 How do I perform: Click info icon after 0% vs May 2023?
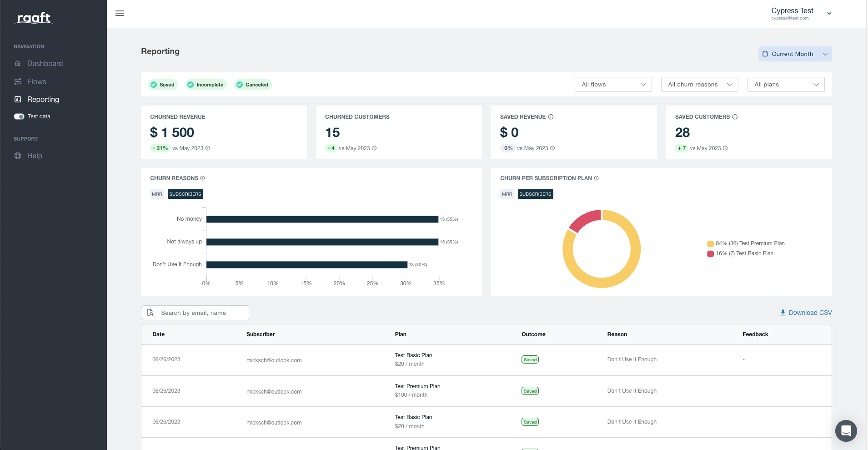552,148
